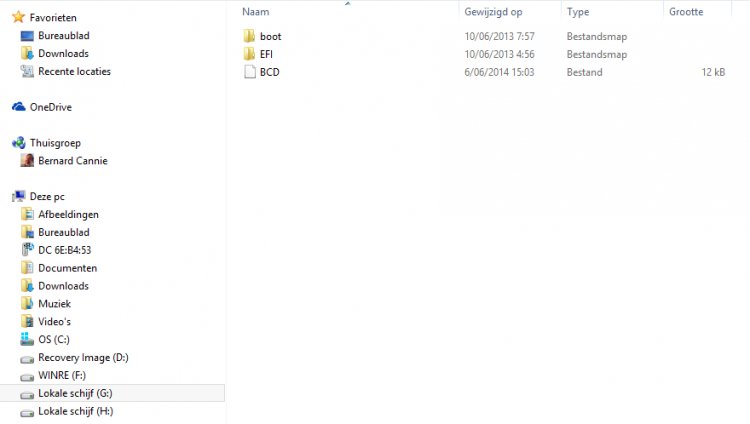Open Bernard Cannie homegroup entry
750x424 pixels.
click(73, 161)
